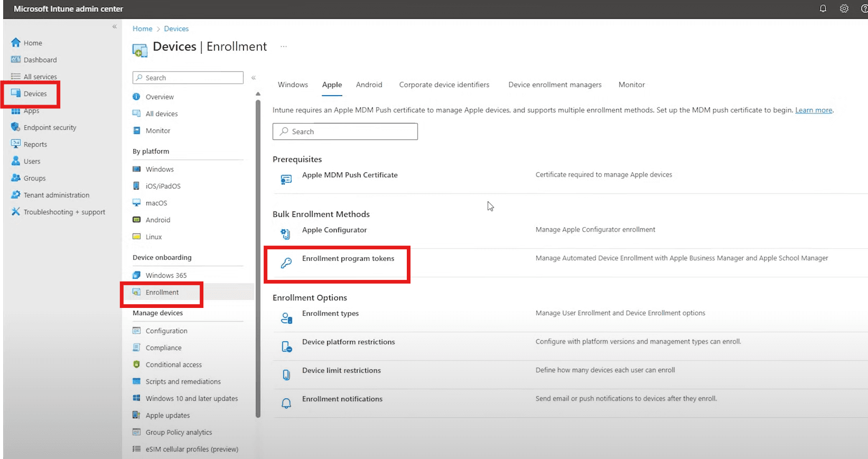This screenshot has width=868, height=459.
Task: Switch to the Windows tab
Action: click(293, 85)
